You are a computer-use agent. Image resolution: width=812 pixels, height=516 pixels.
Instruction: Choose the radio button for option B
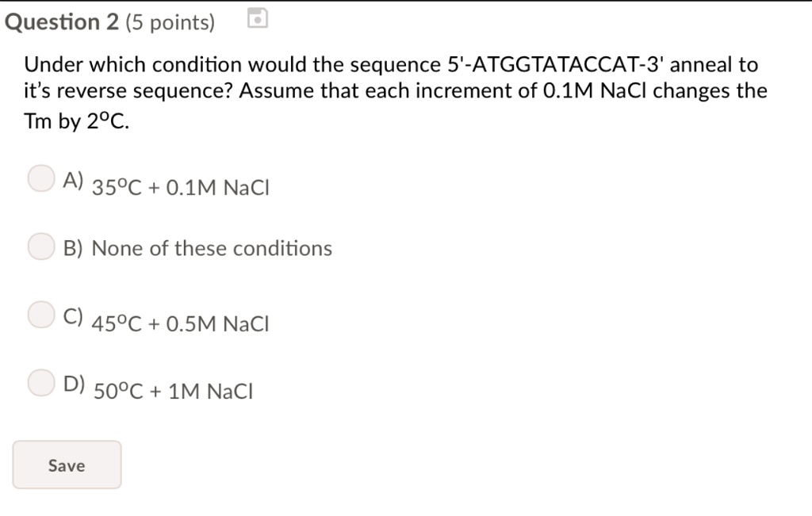pyautogui.click(x=41, y=248)
